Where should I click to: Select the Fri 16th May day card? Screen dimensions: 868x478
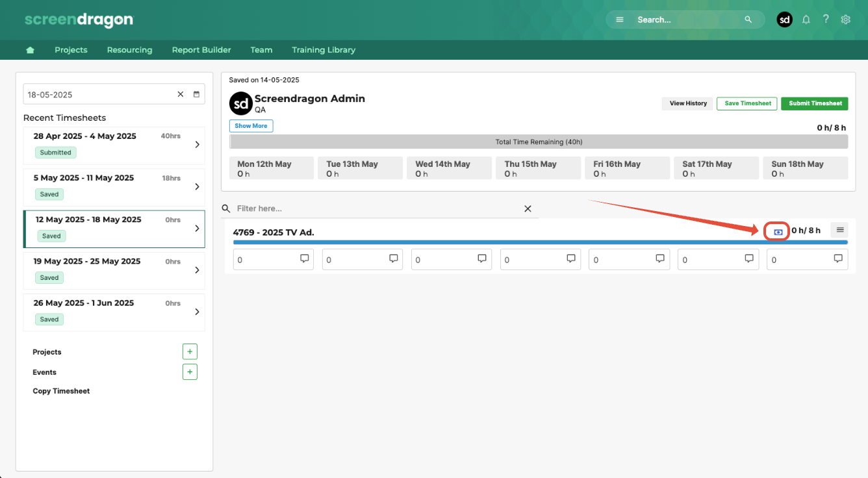[628, 168]
